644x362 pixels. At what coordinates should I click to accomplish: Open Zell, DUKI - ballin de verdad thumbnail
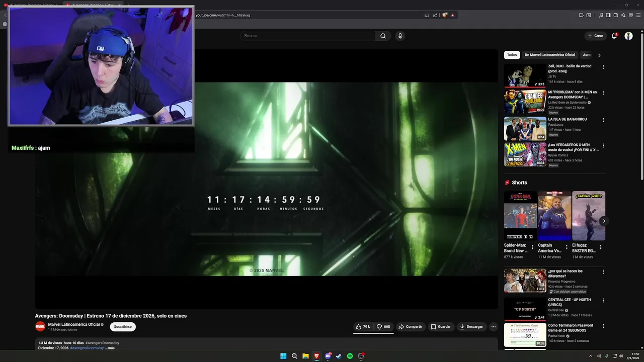(525, 75)
